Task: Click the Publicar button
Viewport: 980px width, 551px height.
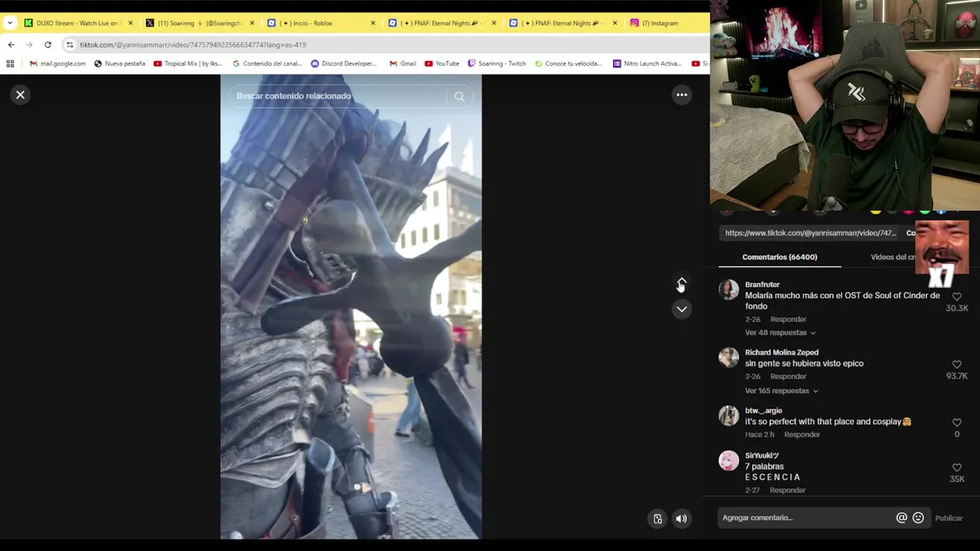Action: [x=949, y=518]
